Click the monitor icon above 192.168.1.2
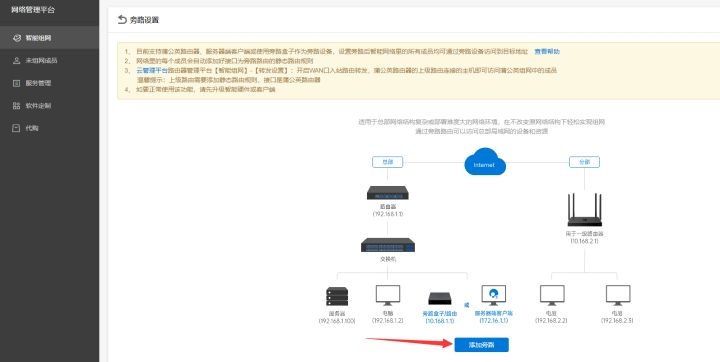The image size is (720, 362). (388, 295)
